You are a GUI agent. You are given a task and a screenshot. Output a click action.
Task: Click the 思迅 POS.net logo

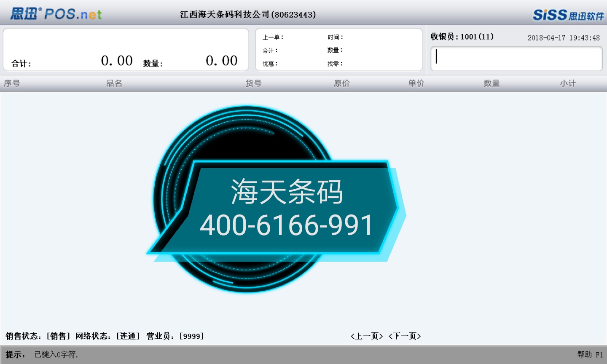pyautogui.click(x=56, y=14)
